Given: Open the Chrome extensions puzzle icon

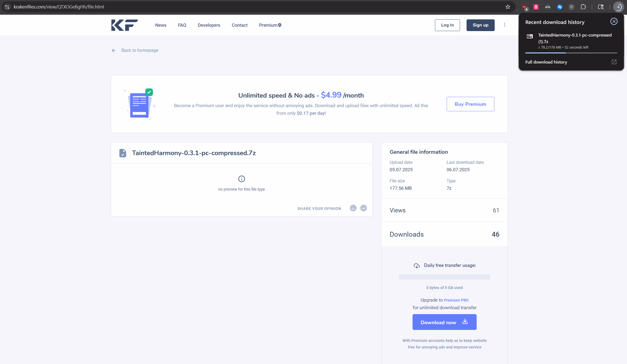Looking at the screenshot, I should coord(583,7).
